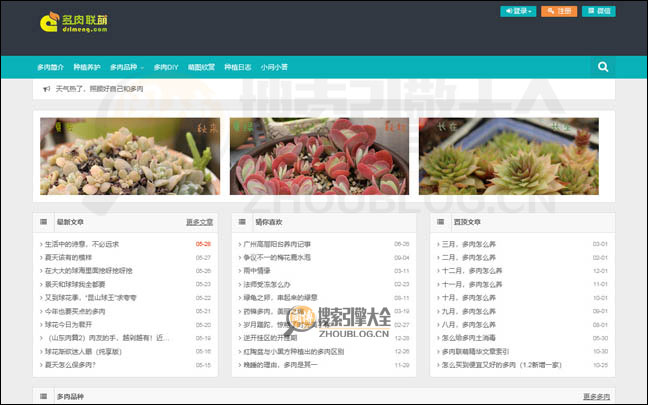Open article 红陶盆与小黑方种植出的多肉区别
Viewport: 648px width, 405px height.
pyautogui.click(x=293, y=352)
